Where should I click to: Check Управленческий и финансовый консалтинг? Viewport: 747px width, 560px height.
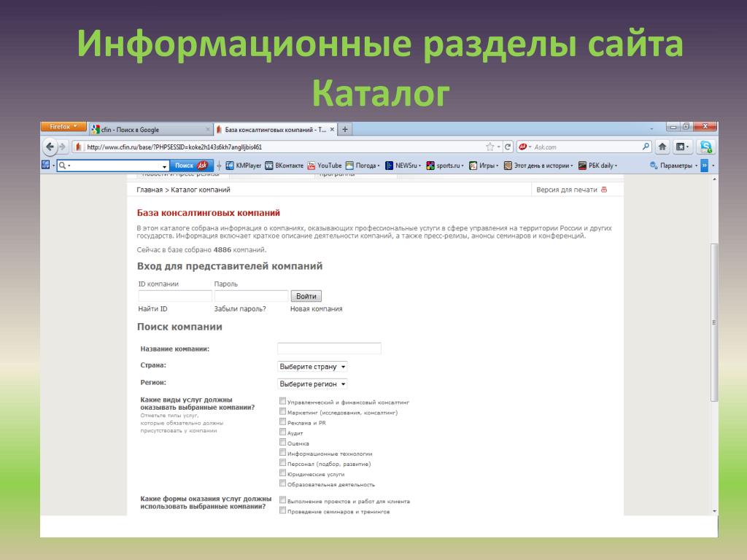[x=282, y=401]
